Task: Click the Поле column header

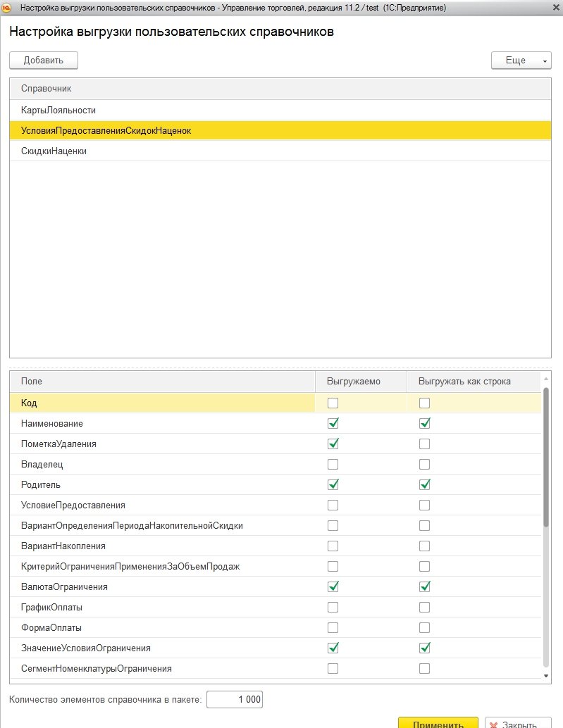Action: 162,381
